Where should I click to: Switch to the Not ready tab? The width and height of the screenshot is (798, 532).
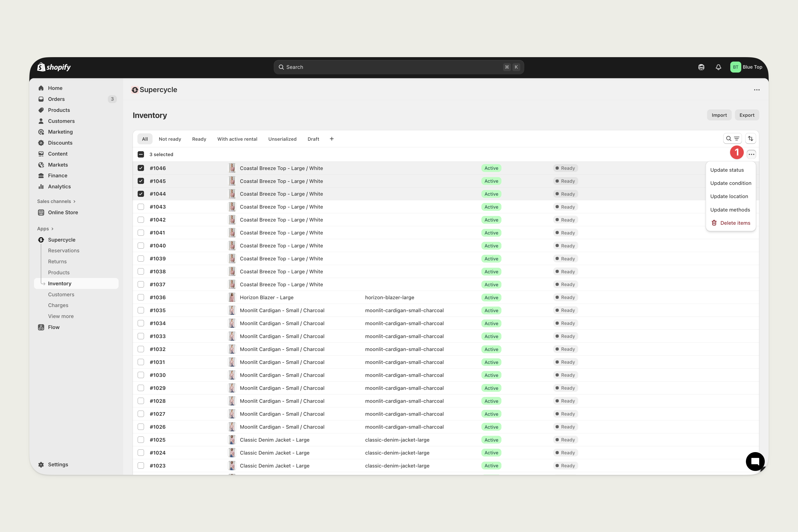coord(170,139)
